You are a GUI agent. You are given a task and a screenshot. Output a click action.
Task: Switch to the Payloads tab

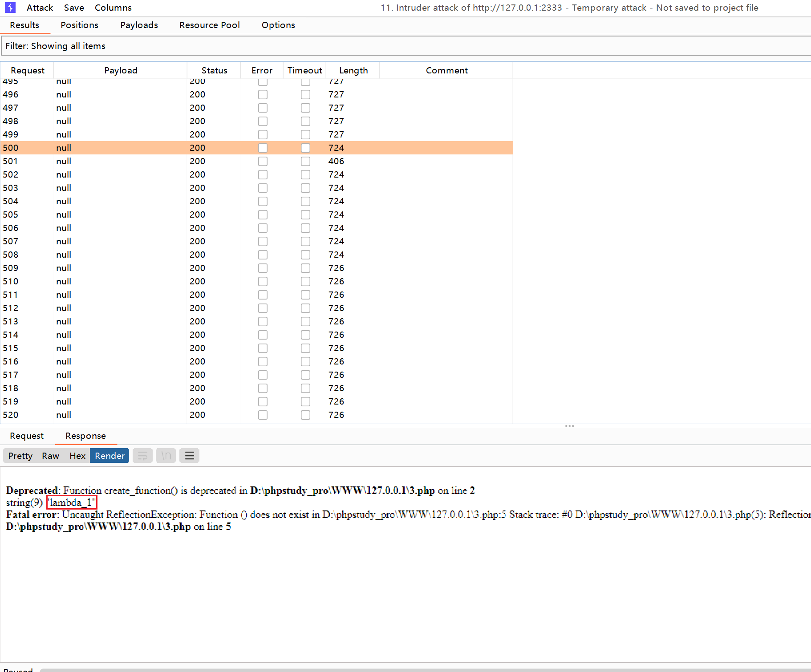139,25
